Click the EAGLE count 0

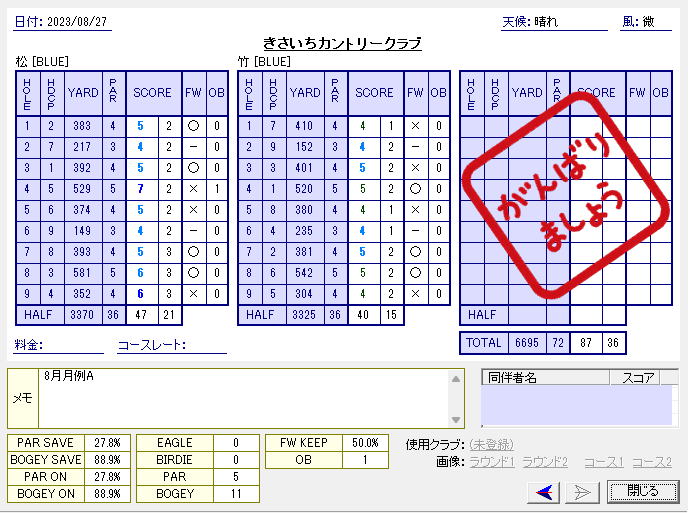(236, 443)
